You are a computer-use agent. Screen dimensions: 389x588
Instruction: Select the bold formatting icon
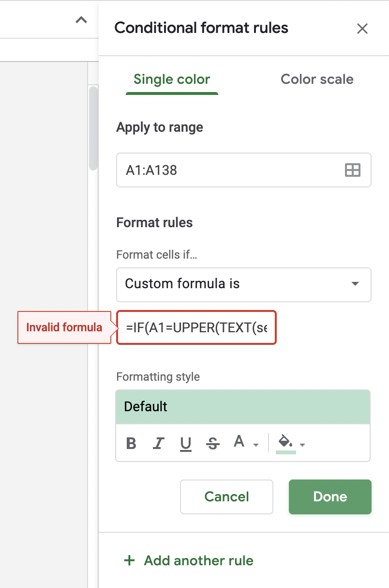tap(131, 442)
